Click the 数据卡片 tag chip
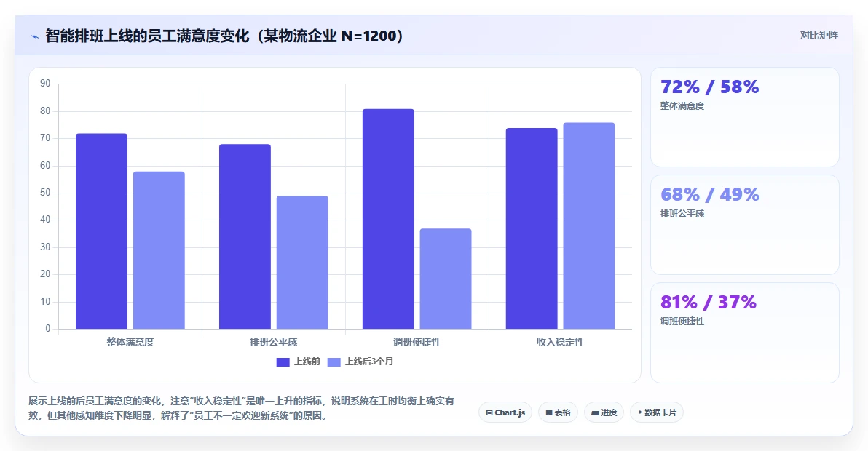 657,412
